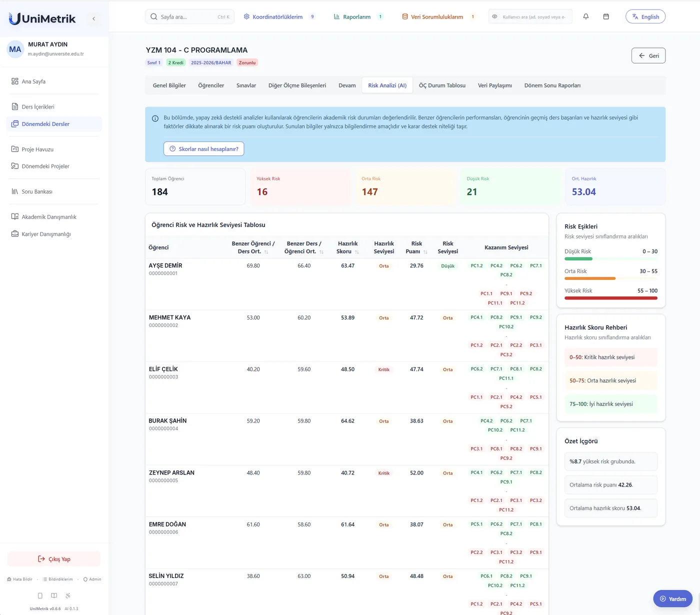
Task: Click the Akademik Danışmanlık book icon
Action: [x=15, y=216]
